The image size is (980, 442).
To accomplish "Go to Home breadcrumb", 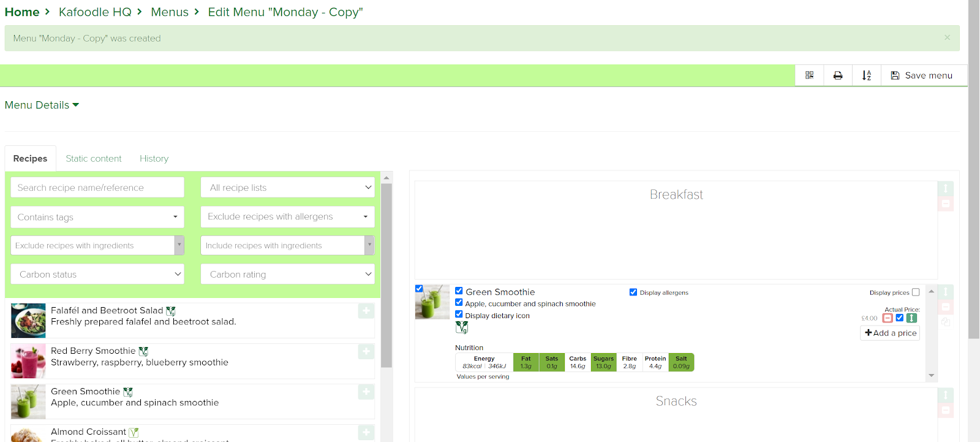I will point(22,12).
